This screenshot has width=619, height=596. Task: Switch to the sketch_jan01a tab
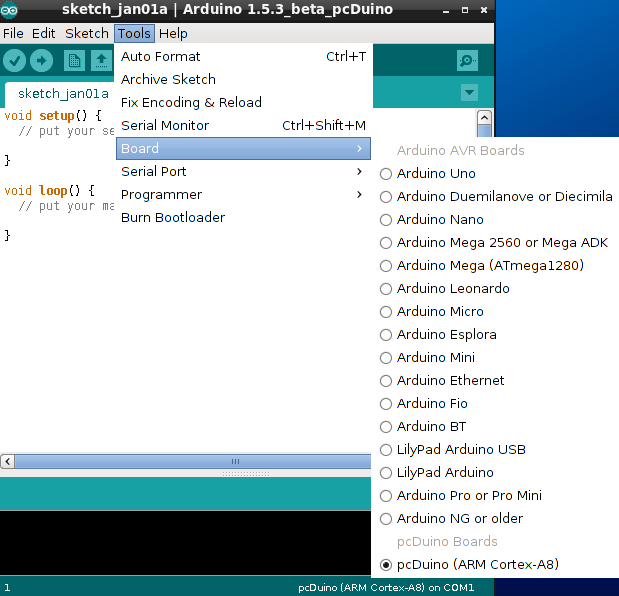point(62,94)
